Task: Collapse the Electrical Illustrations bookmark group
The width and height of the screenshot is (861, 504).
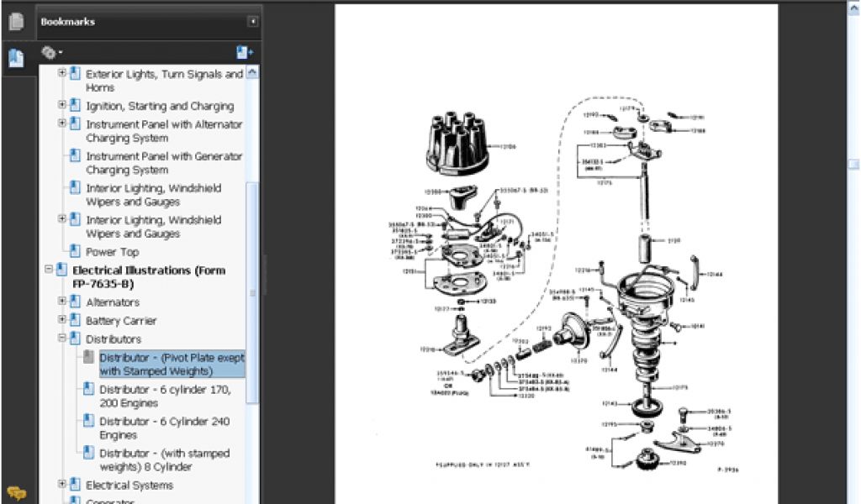Action: [x=49, y=270]
